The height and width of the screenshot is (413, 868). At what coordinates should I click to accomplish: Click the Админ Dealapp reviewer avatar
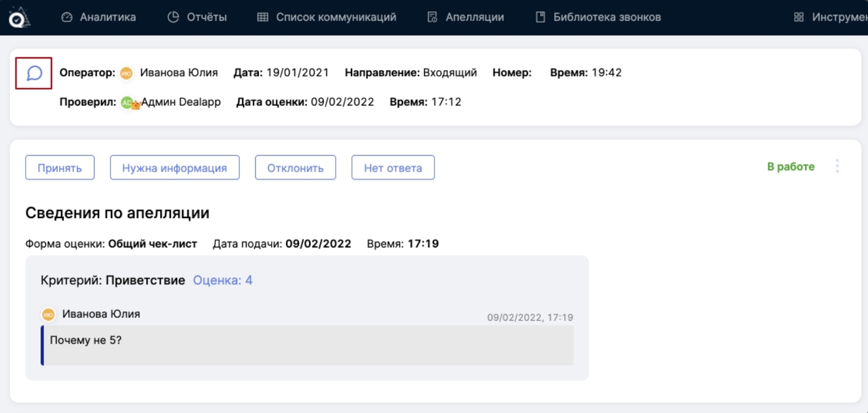127,103
